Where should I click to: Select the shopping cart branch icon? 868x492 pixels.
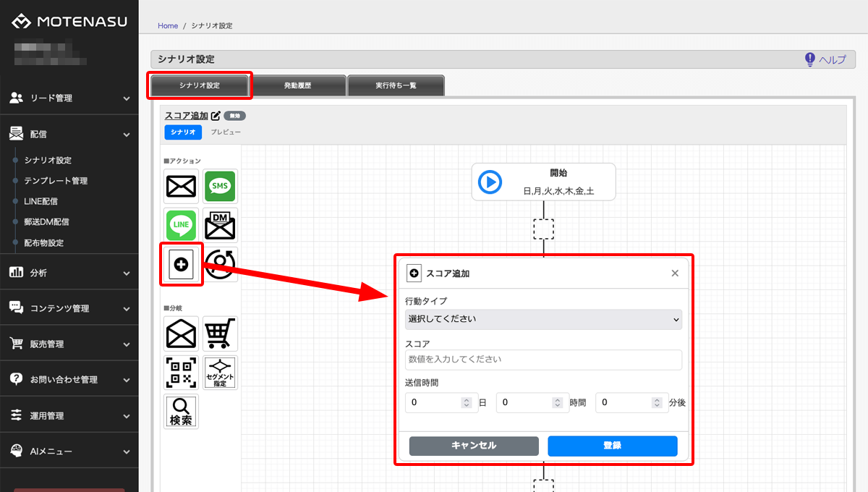(220, 334)
